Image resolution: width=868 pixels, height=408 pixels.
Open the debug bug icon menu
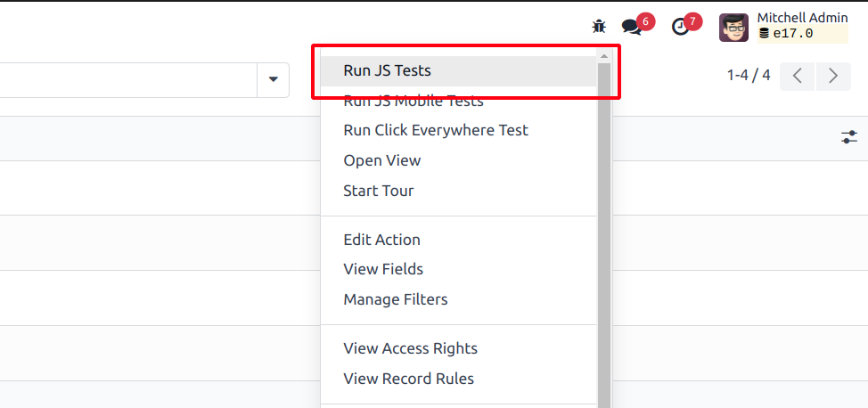[598, 26]
